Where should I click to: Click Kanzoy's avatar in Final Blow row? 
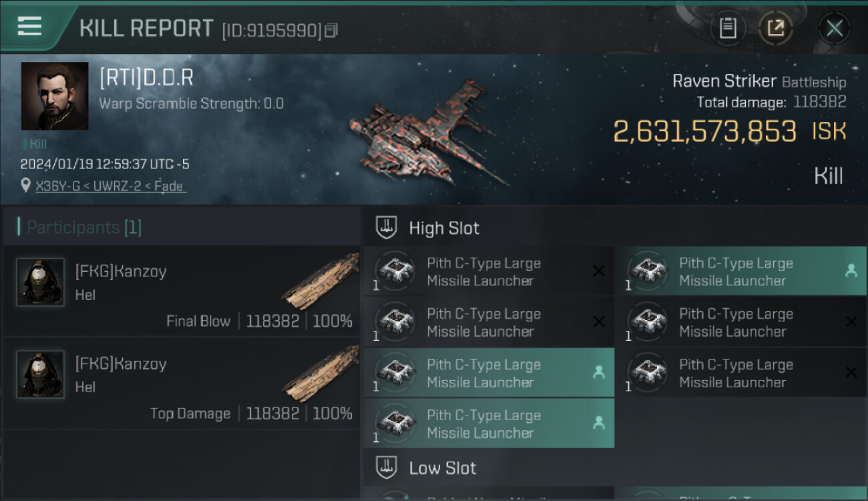coord(40,282)
